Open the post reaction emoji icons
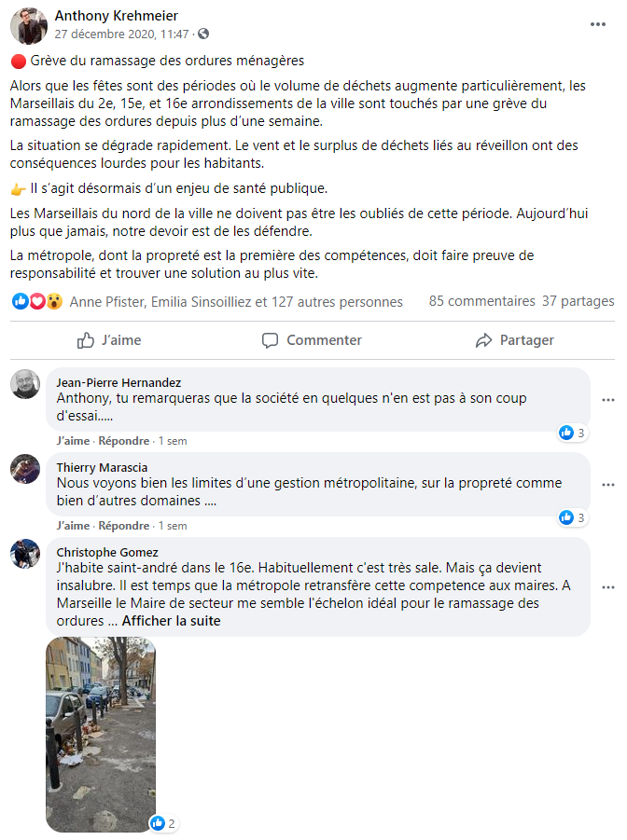The image size is (627, 840). click(37, 302)
